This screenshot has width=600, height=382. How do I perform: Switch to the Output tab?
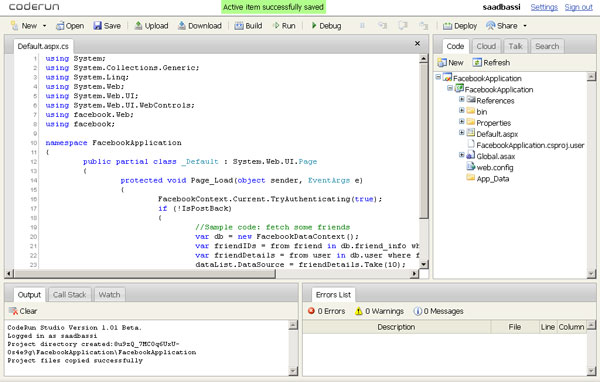point(29,295)
